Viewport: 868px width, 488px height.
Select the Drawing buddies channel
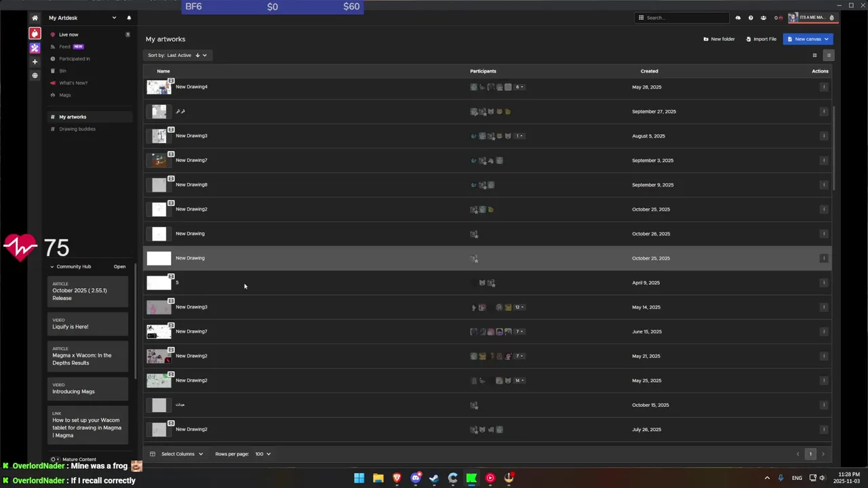pos(77,129)
